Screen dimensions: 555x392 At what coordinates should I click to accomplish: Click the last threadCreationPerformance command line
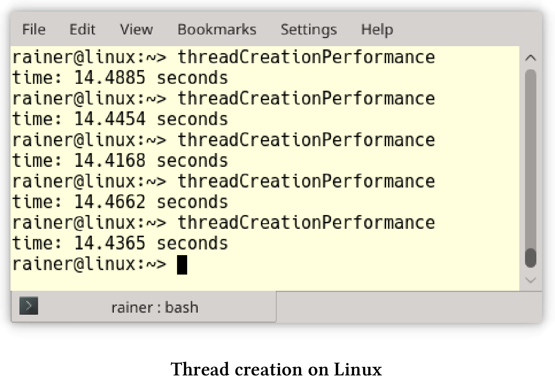(224, 223)
